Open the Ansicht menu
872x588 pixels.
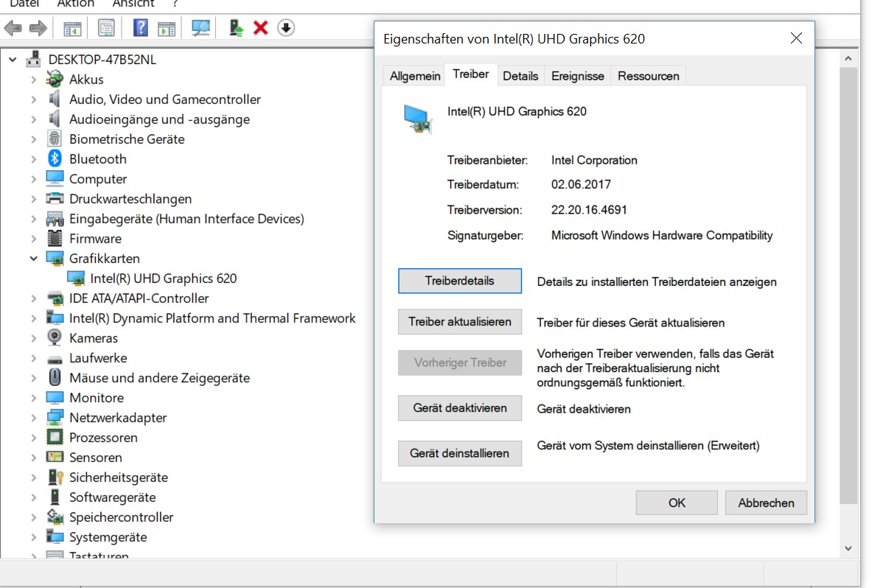point(133,4)
